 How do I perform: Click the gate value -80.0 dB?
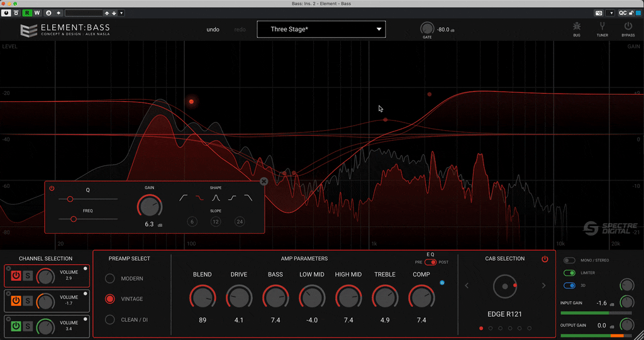(x=446, y=30)
